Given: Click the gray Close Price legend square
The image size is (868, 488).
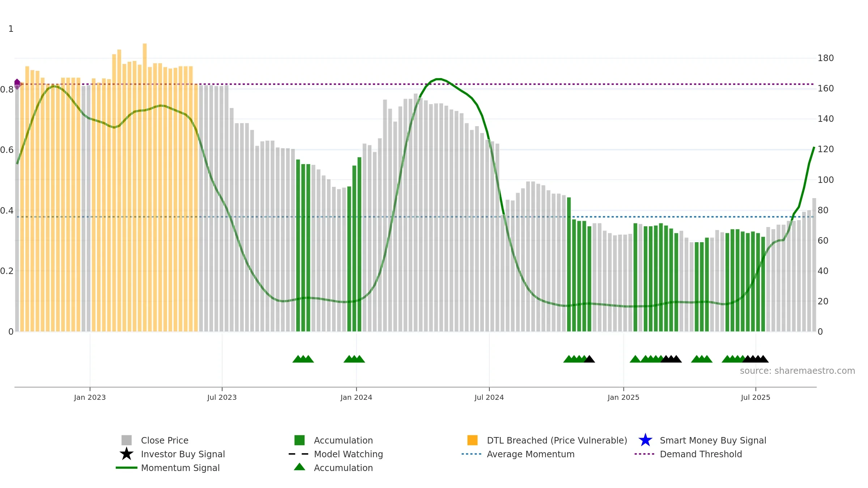Looking at the screenshot, I should point(127,440).
